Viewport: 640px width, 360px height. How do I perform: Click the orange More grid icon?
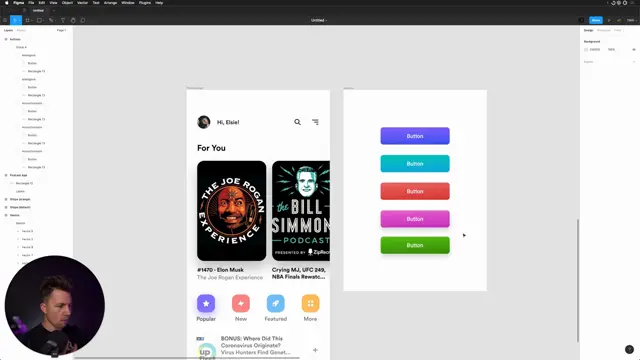(311, 303)
